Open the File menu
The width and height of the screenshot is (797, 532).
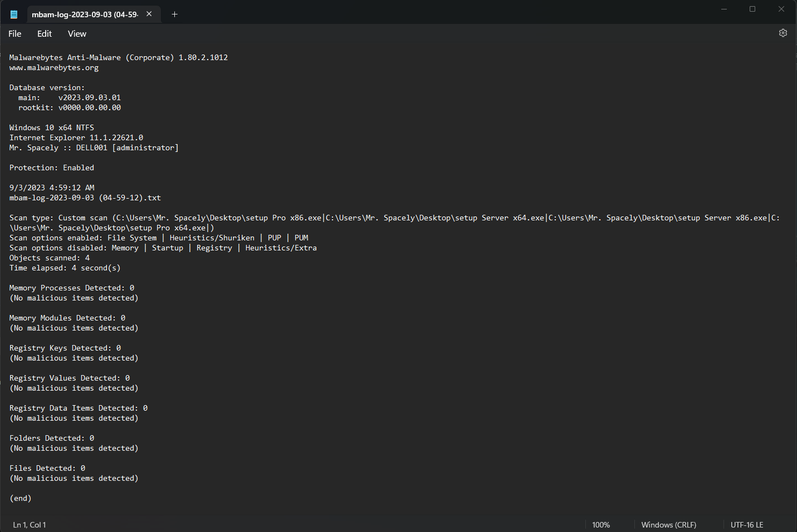click(15, 34)
